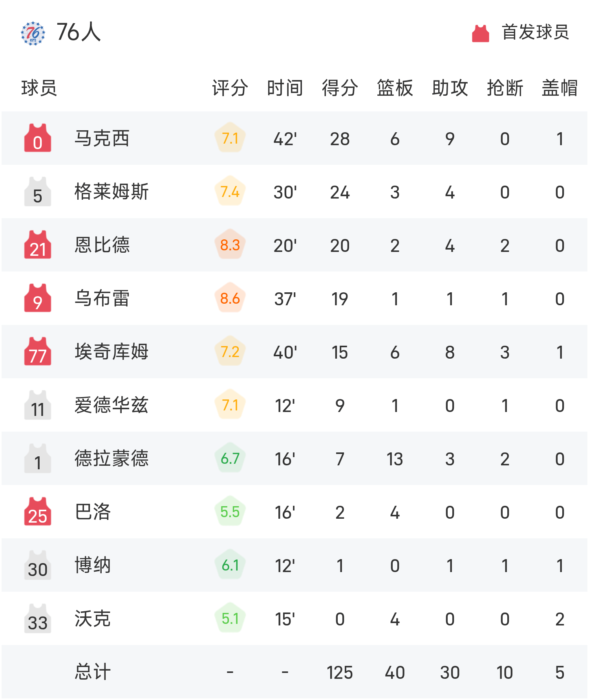Click the 总计 totals row label
Screen dimensions: 589x700
point(93,672)
